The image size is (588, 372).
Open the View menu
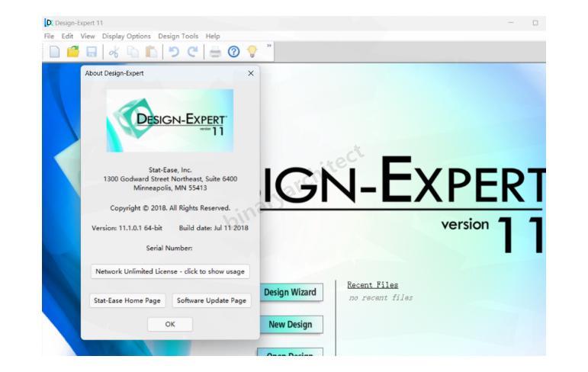tap(88, 36)
